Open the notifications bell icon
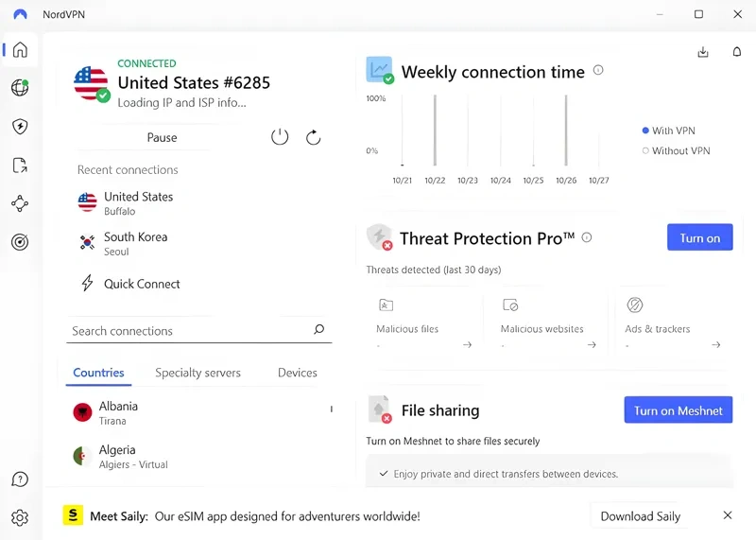The image size is (756, 540). point(737,52)
